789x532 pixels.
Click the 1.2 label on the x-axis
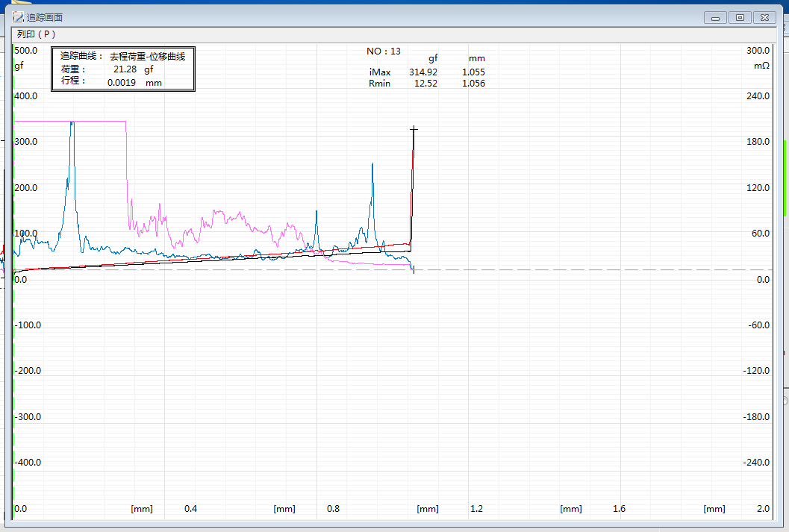(x=476, y=509)
